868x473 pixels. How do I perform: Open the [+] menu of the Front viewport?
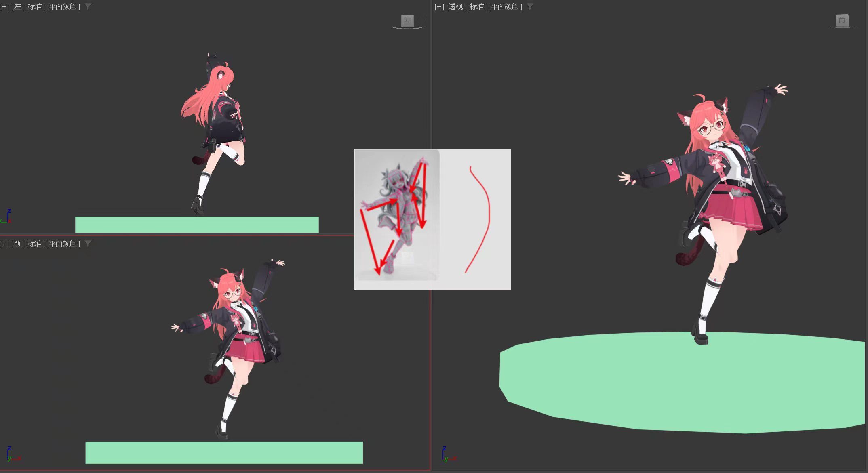(4, 244)
